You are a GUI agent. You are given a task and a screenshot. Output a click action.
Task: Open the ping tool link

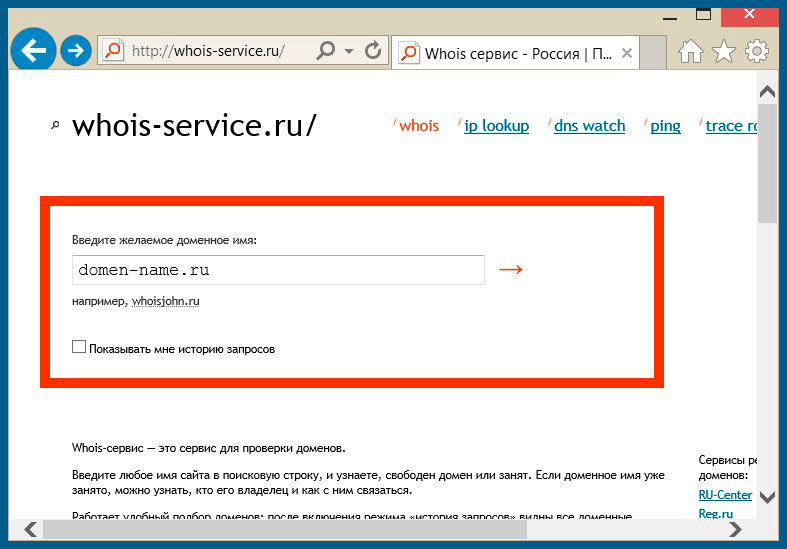tap(665, 126)
